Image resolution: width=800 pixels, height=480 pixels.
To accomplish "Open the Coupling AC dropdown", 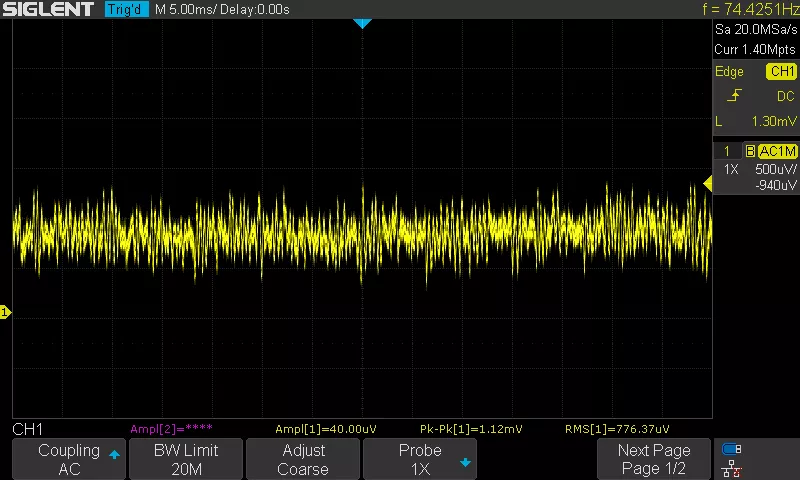I will tap(69, 459).
